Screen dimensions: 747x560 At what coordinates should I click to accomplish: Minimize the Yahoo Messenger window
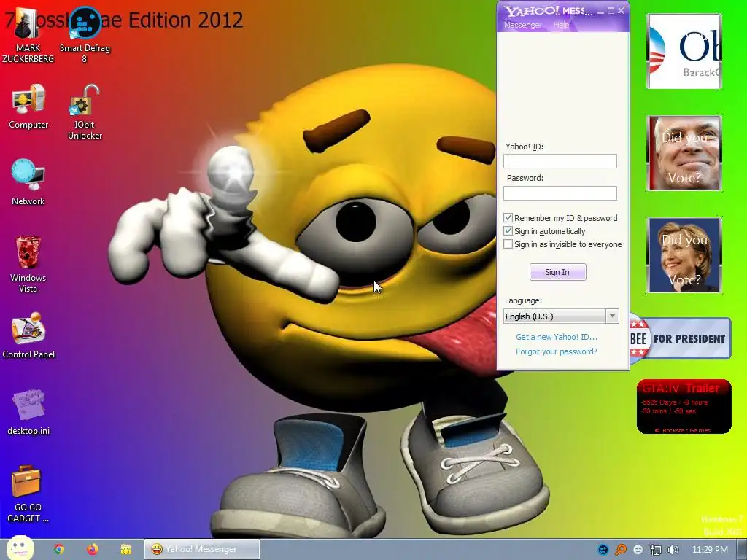601,11
